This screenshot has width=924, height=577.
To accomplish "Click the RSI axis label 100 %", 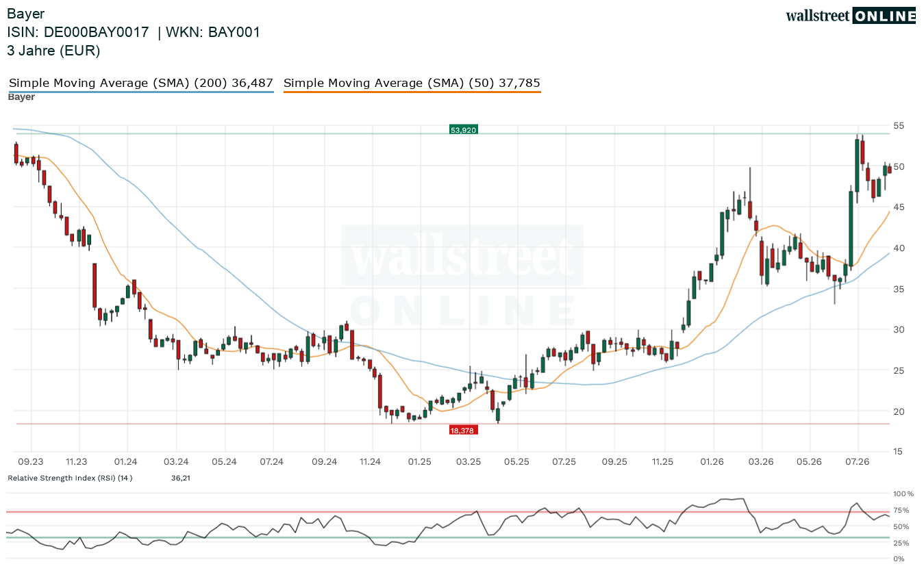I will [903, 493].
